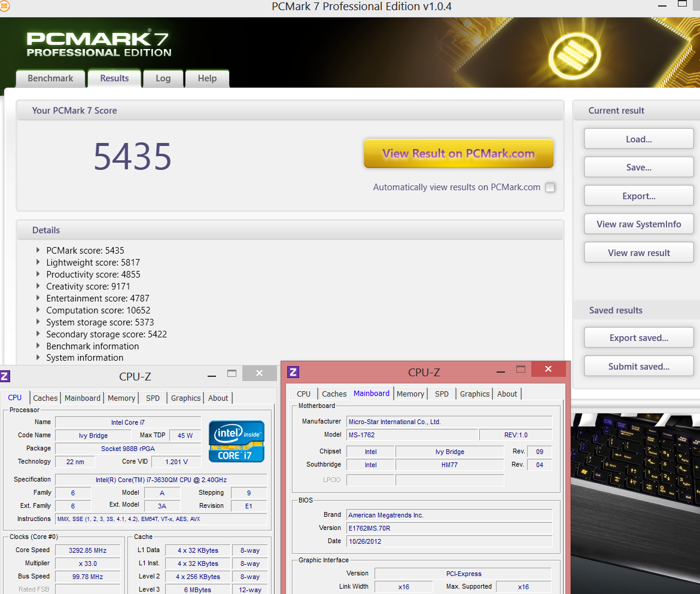Expand the Entertainment score: 4787 detail
The height and width of the screenshot is (594, 700).
pos(38,298)
